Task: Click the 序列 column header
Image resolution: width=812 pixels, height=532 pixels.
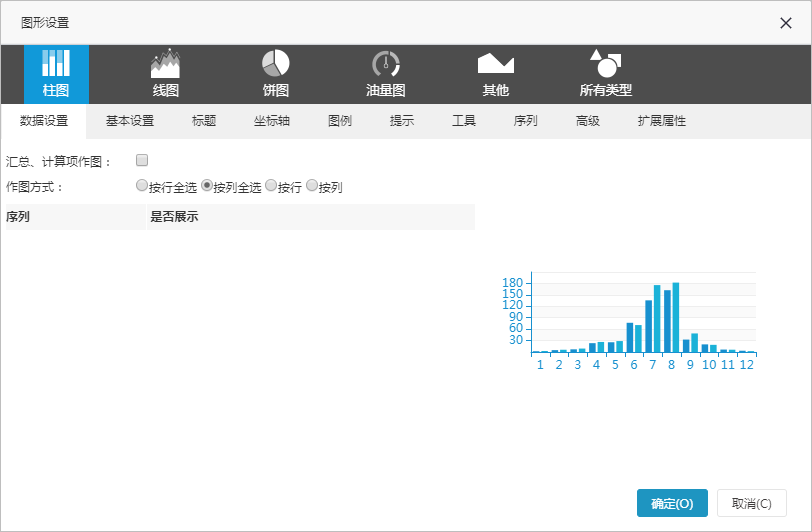Action: (x=76, y=217)
